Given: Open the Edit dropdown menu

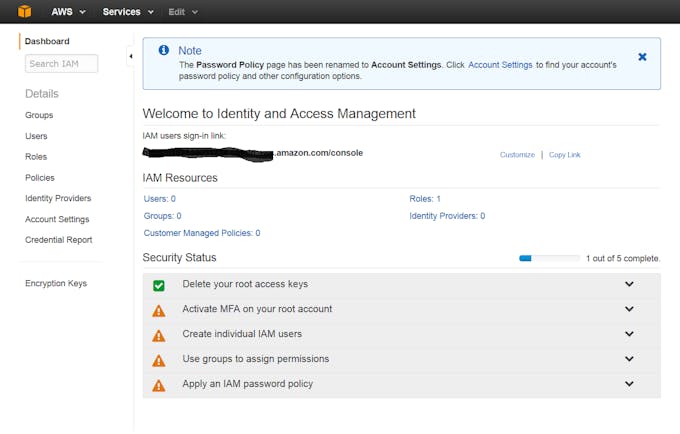Looking at the screenshot, I should point(183,12).
